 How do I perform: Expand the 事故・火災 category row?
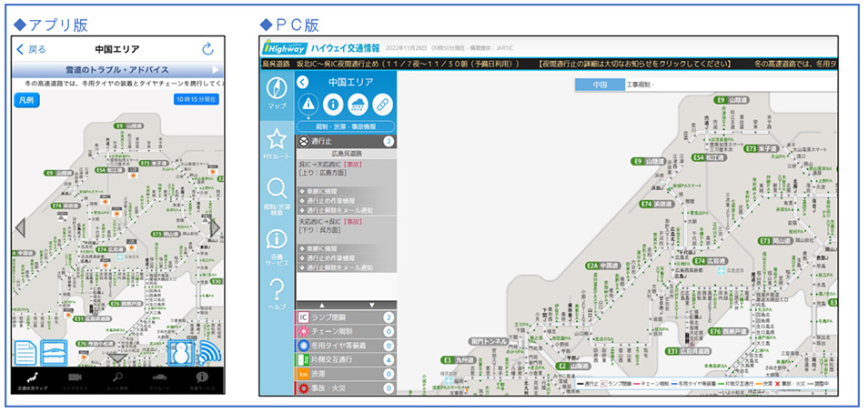click(346, 388)
